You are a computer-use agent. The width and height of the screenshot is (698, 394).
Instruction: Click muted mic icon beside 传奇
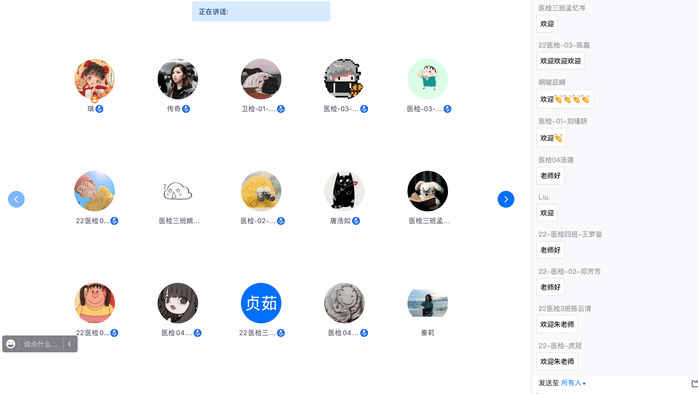pos(186,109)
